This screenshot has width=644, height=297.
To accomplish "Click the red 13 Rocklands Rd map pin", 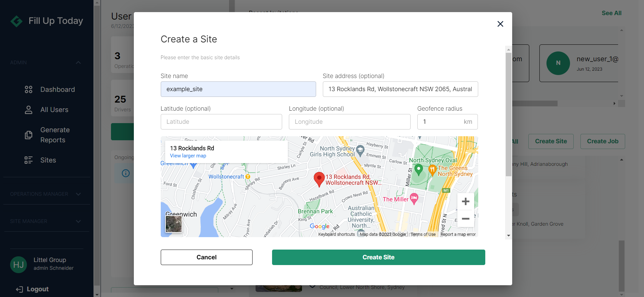I will click(x=319, y=180).
